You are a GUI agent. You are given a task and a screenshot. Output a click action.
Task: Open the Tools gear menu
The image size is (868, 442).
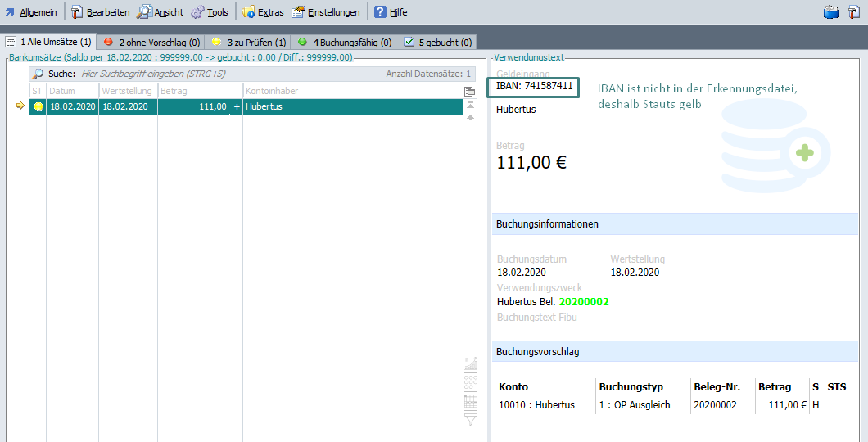click(x=210, y=12)
